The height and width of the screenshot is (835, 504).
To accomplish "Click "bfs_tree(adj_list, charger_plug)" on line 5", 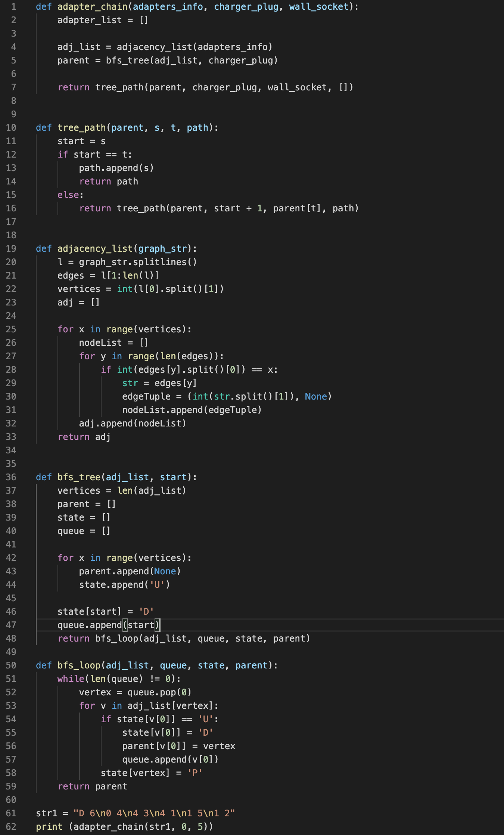I will click(192, 60).
